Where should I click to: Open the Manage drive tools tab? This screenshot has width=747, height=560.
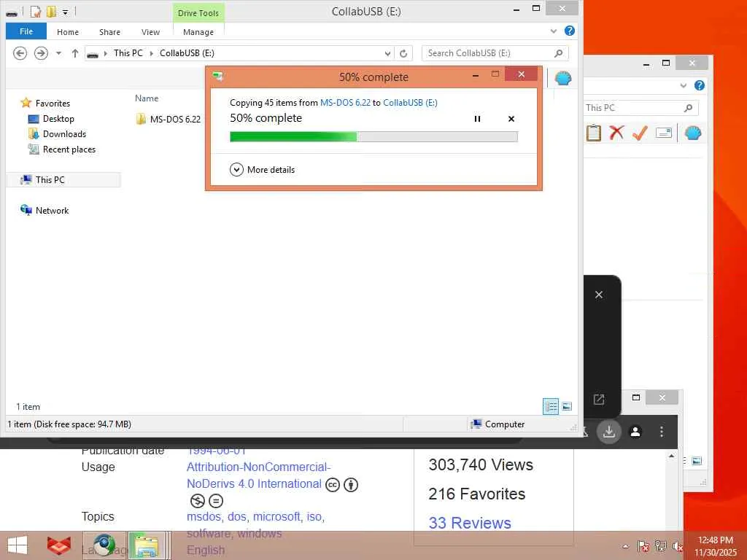[x=198, y=32]
